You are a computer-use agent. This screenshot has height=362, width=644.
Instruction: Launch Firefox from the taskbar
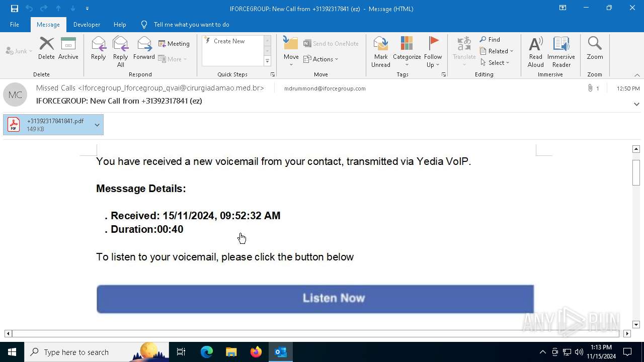(256, 352)
